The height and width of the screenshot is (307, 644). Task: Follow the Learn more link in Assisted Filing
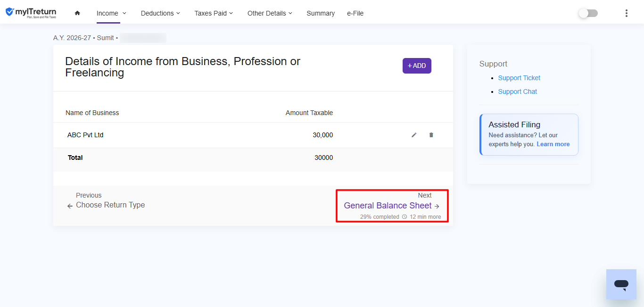coord(553,144)
